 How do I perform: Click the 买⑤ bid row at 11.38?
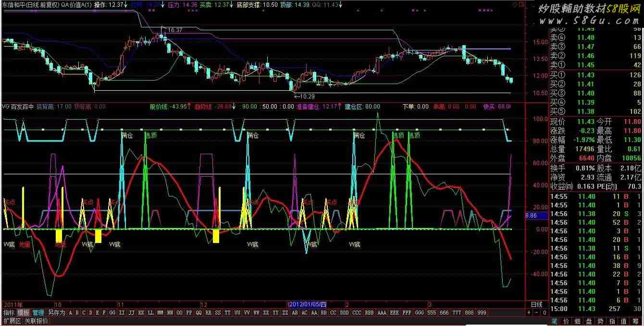(595, 111)
